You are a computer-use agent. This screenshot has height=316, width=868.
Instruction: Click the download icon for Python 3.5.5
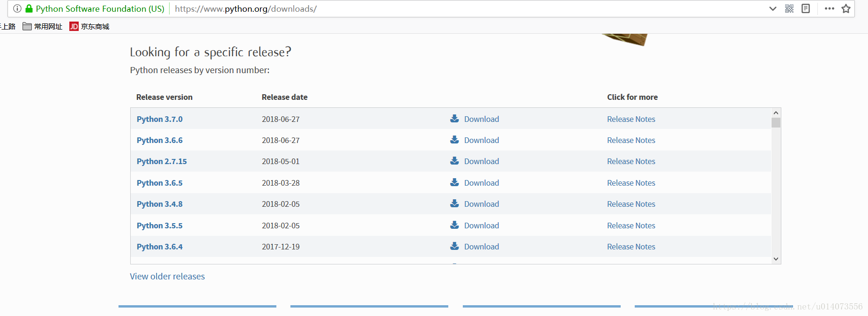click(454, 225)
